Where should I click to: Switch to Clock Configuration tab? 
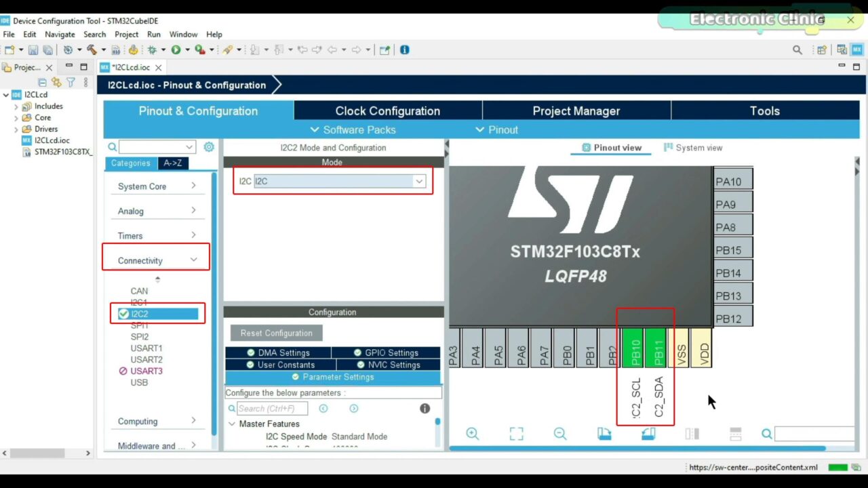coord(388,110)
